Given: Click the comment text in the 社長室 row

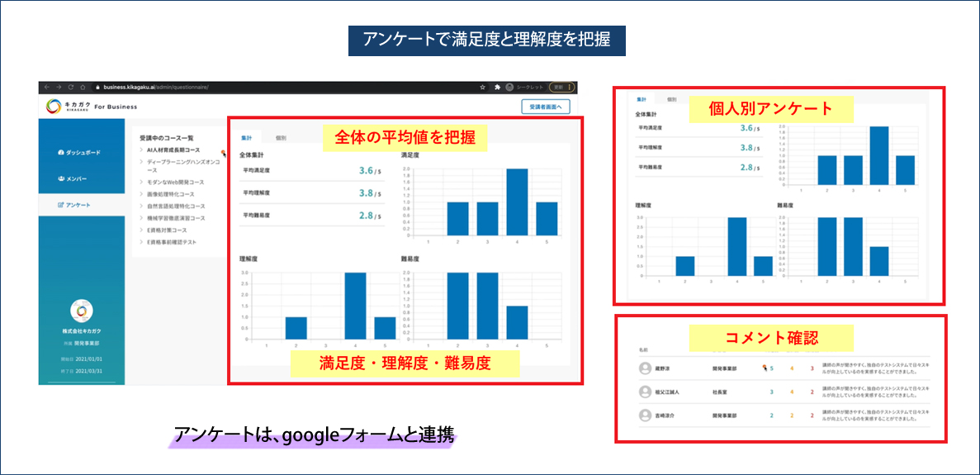Looking at the screenshot, I should 876,392.
